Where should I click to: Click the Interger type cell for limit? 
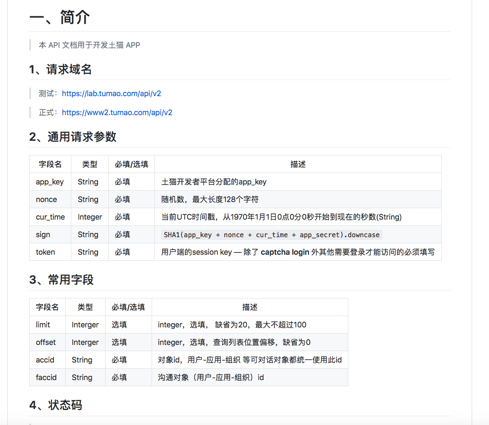click(85, 325)
